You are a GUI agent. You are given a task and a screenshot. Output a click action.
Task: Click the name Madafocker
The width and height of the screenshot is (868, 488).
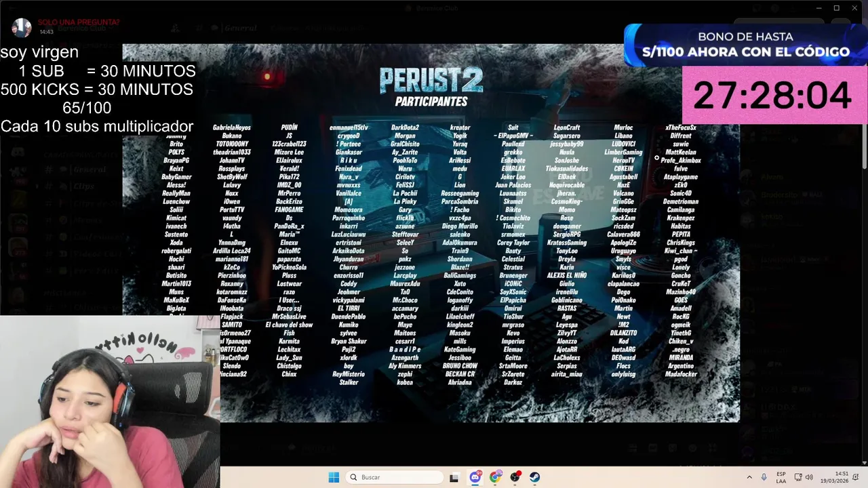[x=681, y=374]
